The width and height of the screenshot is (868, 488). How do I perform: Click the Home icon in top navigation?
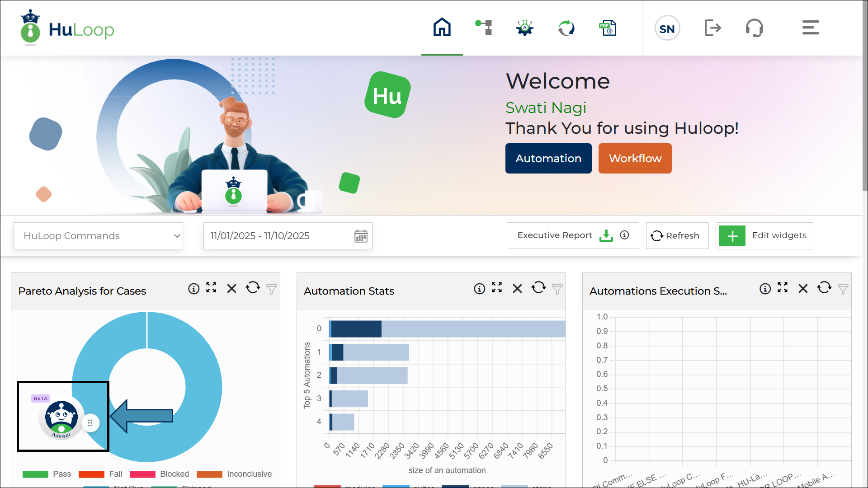point(442,28)
